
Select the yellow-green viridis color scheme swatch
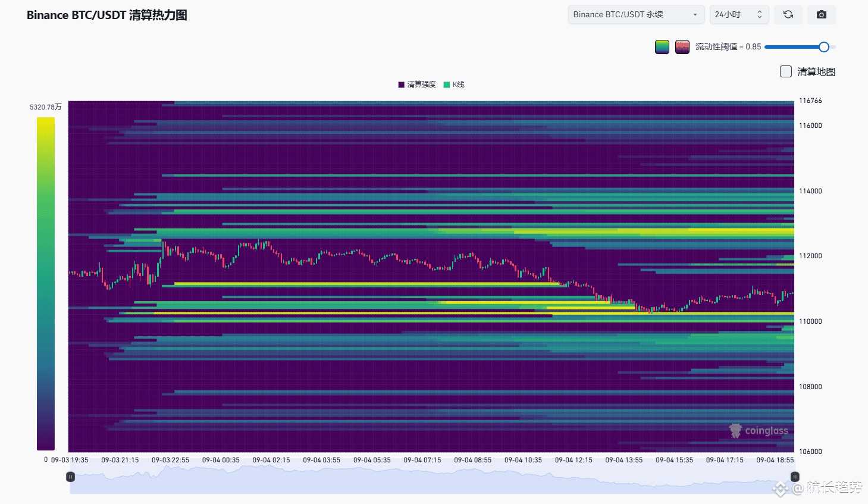[x=662, y=46]
